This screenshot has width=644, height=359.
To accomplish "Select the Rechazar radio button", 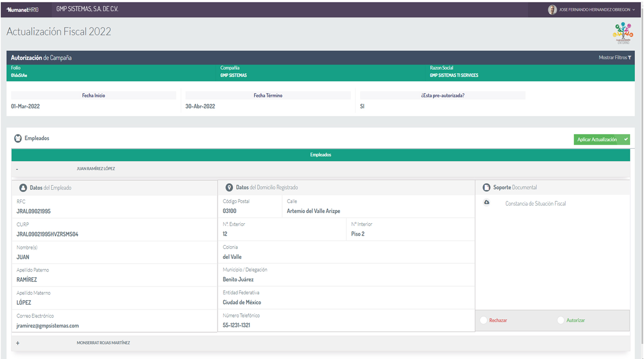I will (484, 320).
